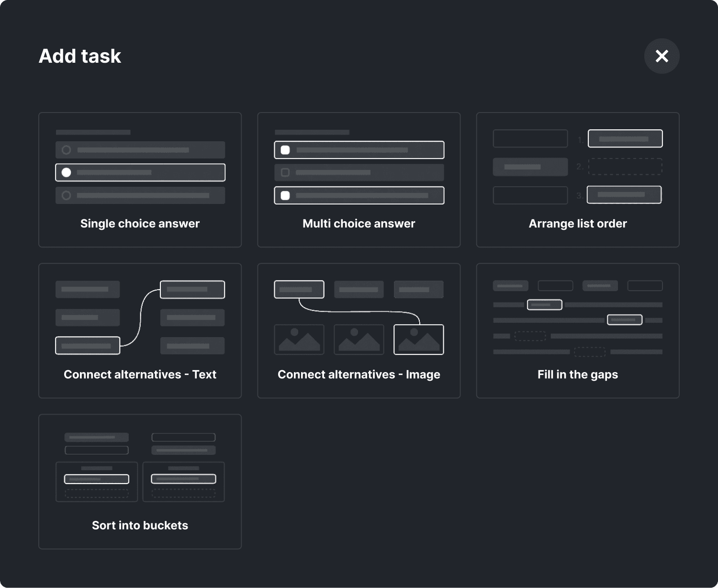Click the dashed empty slot 2 in Arrange list order
Screen dimensions: 718x588
pyautogui.click(x=625, y=167)
